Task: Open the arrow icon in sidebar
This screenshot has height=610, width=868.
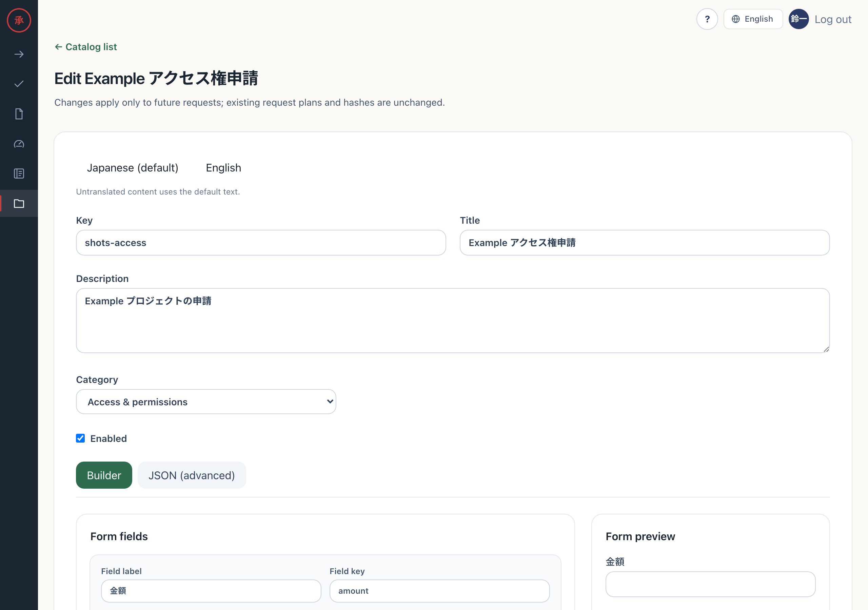Action: coord(19,55)
